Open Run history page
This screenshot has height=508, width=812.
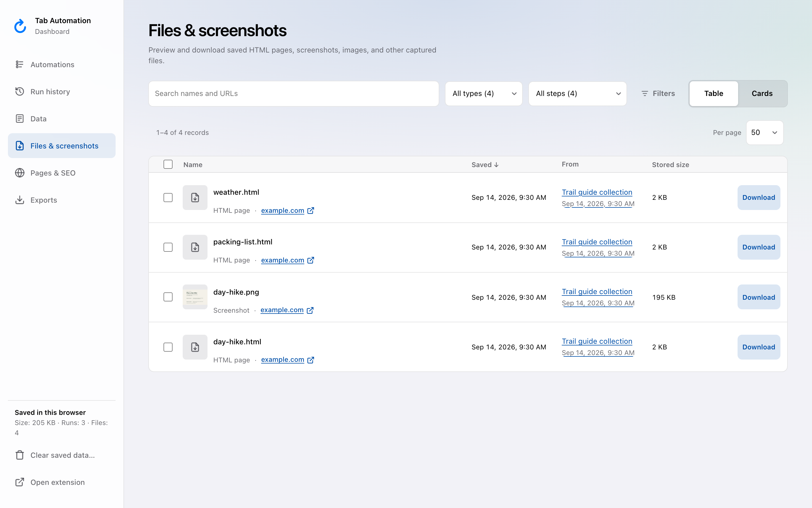pyautogui.click(x=62, y=91)
